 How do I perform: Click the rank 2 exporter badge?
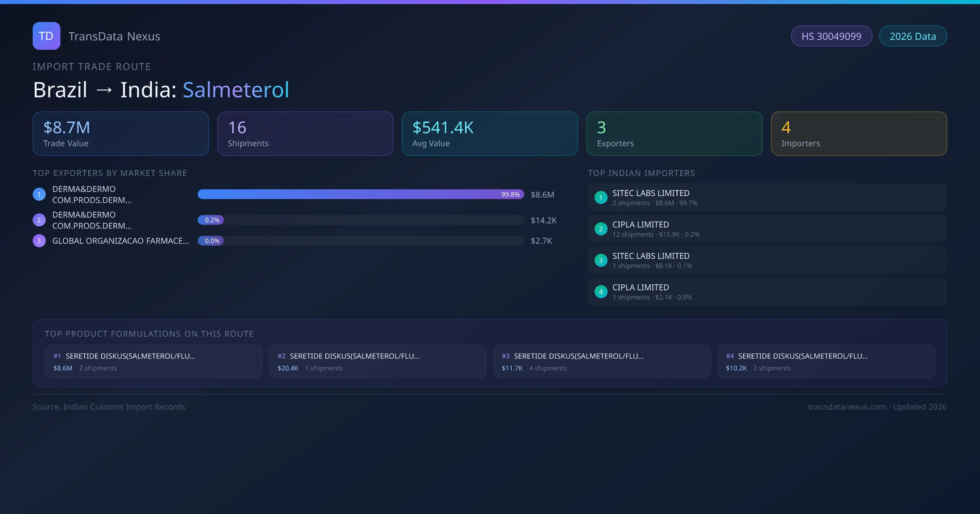[x=39, y=220]
